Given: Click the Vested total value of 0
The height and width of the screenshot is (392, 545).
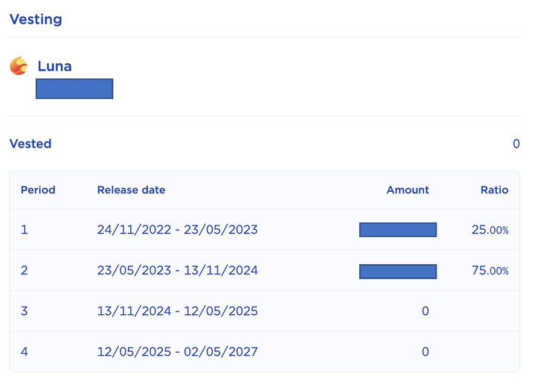Looking at the screenshot, I should [516, 144].
